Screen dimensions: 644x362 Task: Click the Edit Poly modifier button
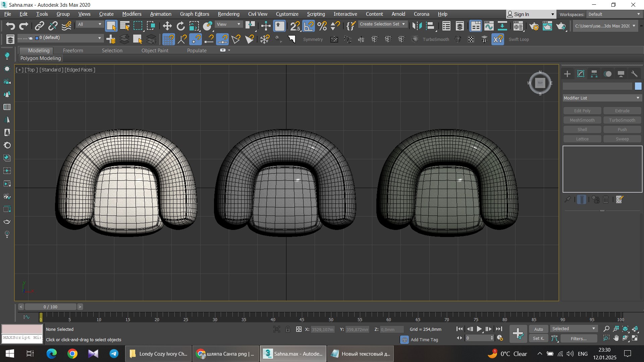click(x=582, y=111)
